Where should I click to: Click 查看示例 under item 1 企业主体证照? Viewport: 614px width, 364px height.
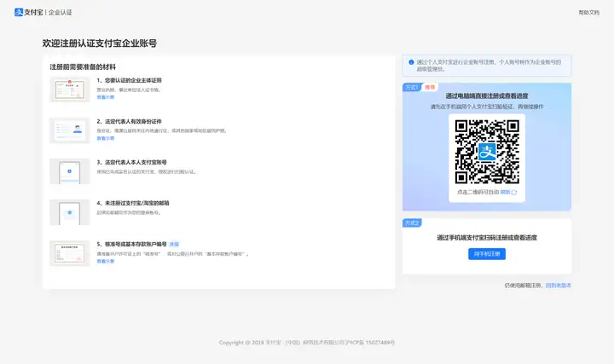(106, 97)
